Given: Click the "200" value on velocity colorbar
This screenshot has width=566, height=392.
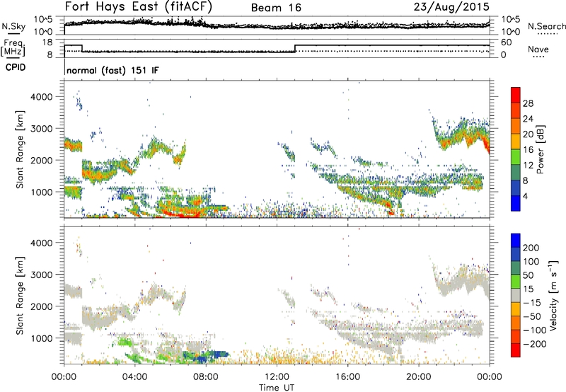Looking at the screenshot, I should click(531, 248).
